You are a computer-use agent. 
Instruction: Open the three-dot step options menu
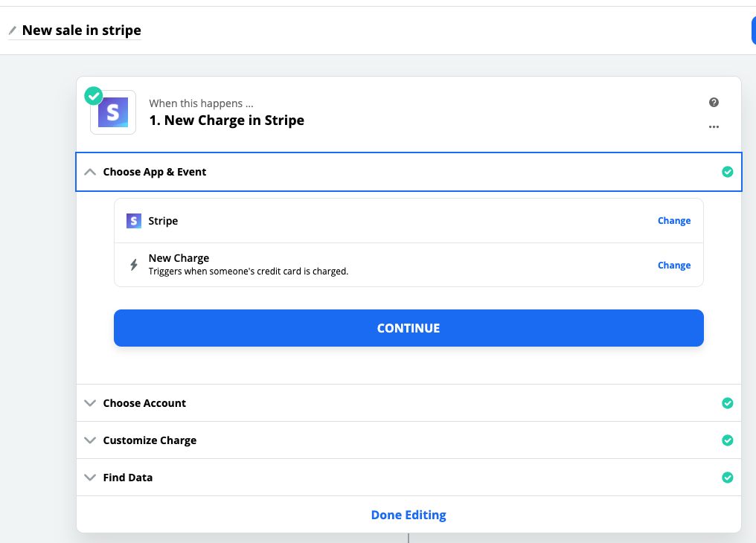[x=714, y=127]
